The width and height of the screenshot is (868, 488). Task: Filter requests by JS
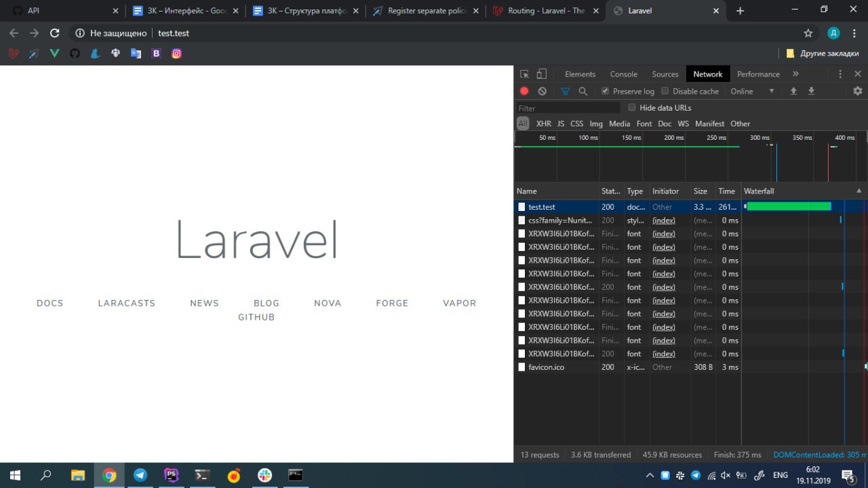click(561, 124)
